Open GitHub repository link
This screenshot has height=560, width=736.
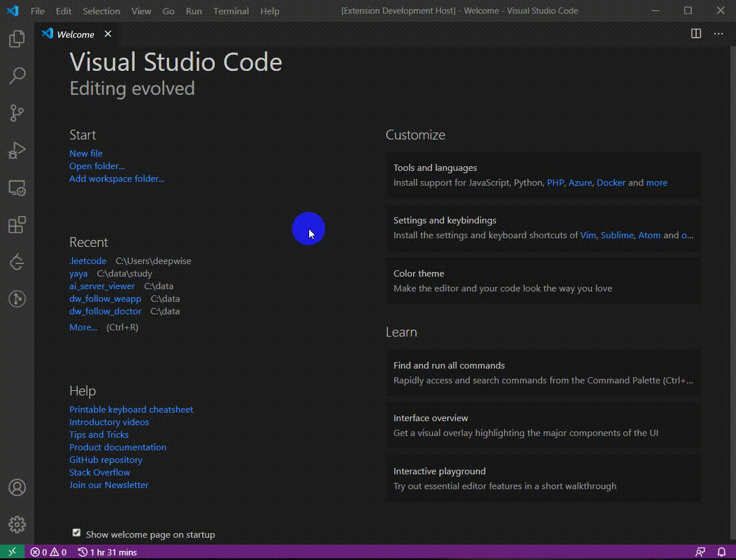point(106,459)
